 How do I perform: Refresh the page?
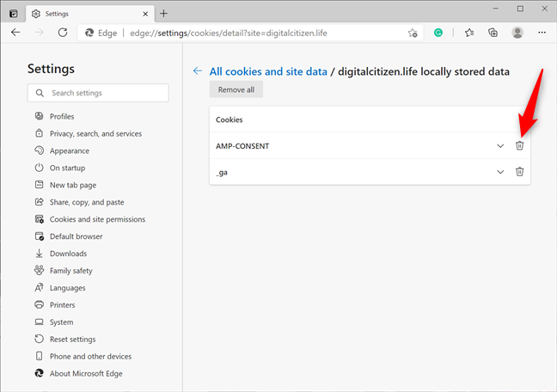tap(63, 33)
